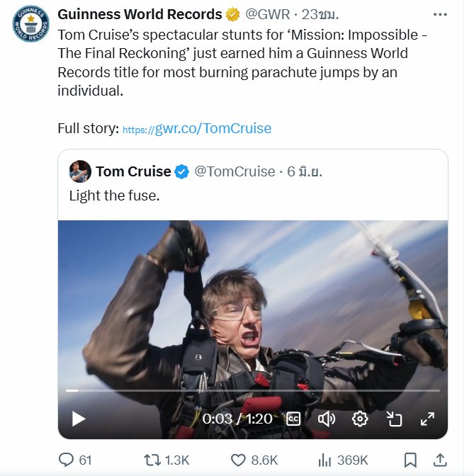Open video settings gear

pos(360,419)
